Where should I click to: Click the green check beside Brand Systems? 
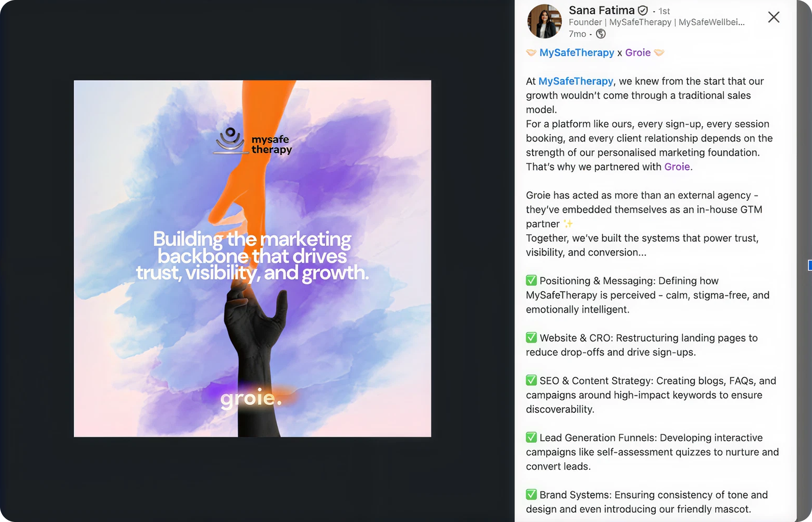click(x=531, y=495)
